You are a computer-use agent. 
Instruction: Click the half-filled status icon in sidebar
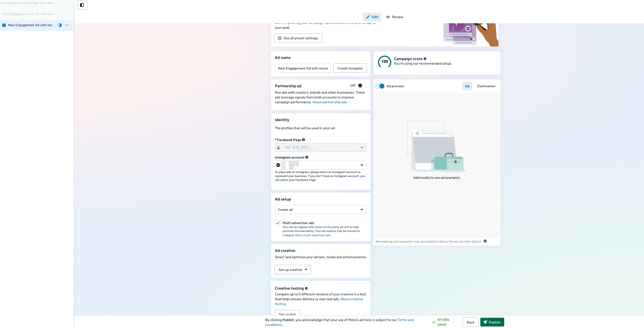59,25
